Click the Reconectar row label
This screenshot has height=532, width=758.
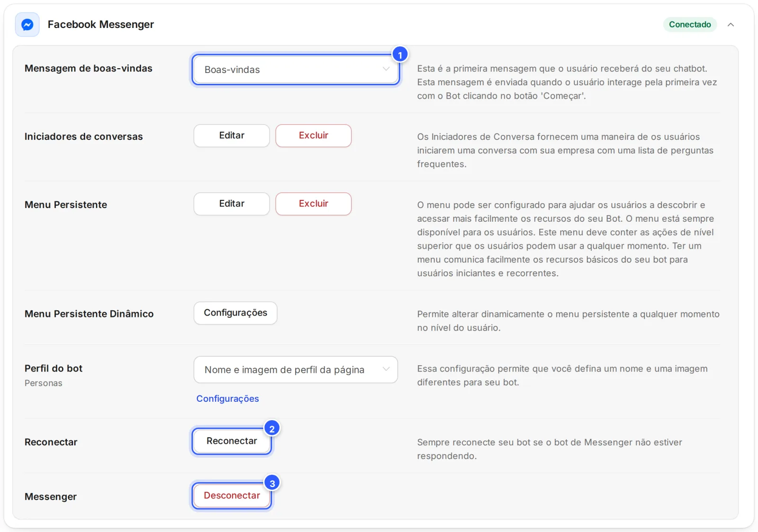tap(51, 442)
